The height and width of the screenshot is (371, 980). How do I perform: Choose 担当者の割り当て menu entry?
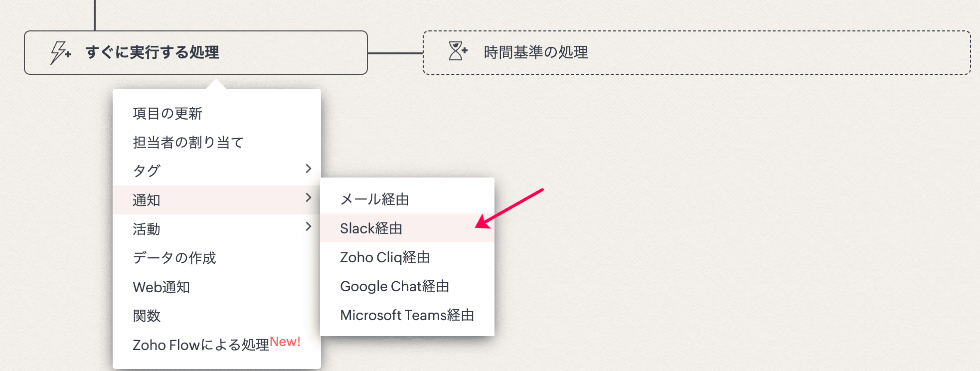(x=188, y=143)
